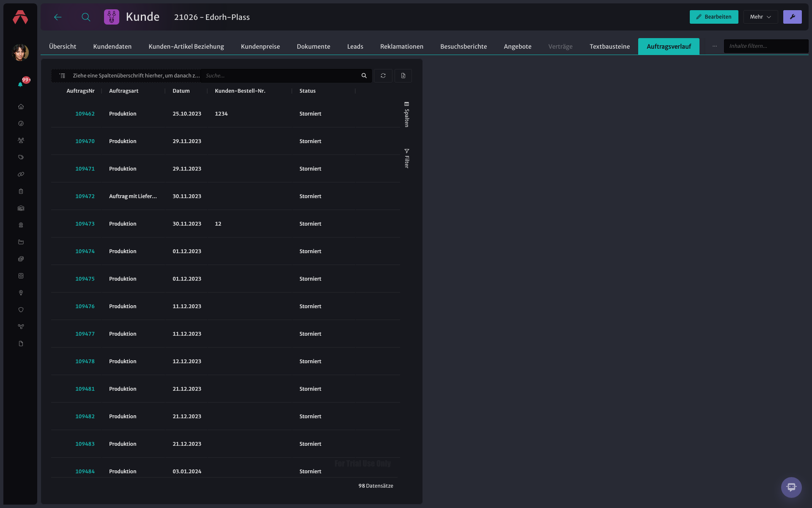Open the Kundenpreise tab
This screenshot has width=812, height=508.
(261, 47)
